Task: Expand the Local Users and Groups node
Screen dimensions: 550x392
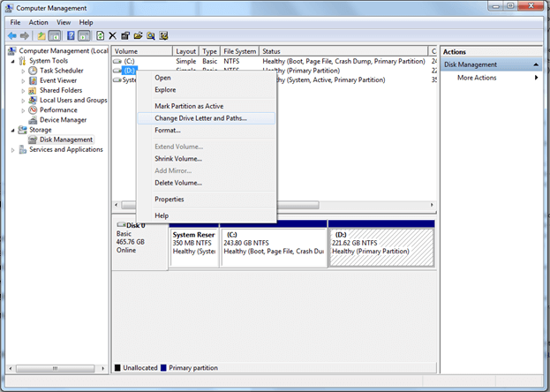Action: (23, 101)
